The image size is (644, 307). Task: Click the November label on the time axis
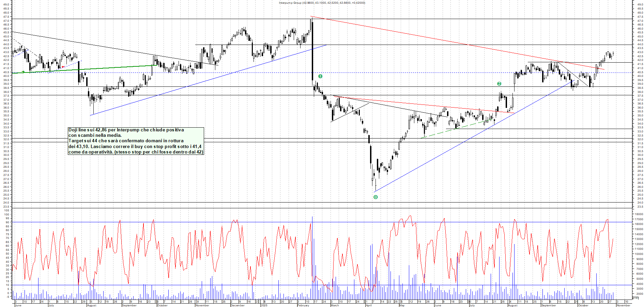pos(624,305)
